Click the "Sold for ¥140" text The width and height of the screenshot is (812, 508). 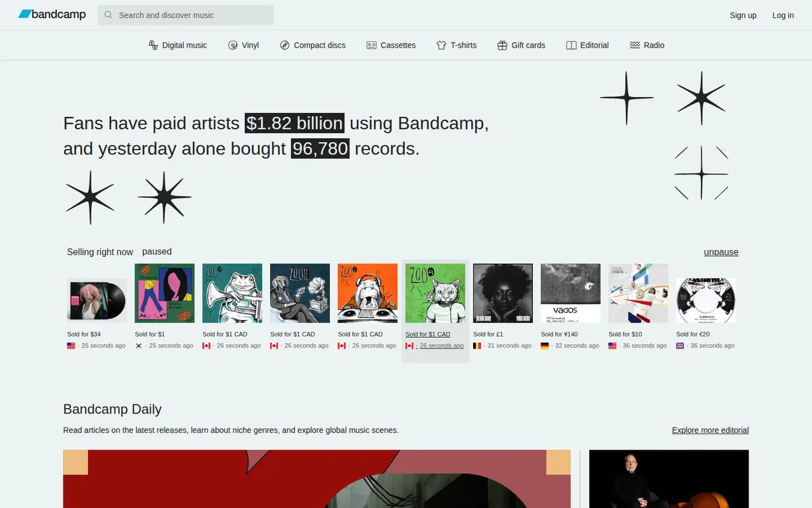[x=560, y=334]
